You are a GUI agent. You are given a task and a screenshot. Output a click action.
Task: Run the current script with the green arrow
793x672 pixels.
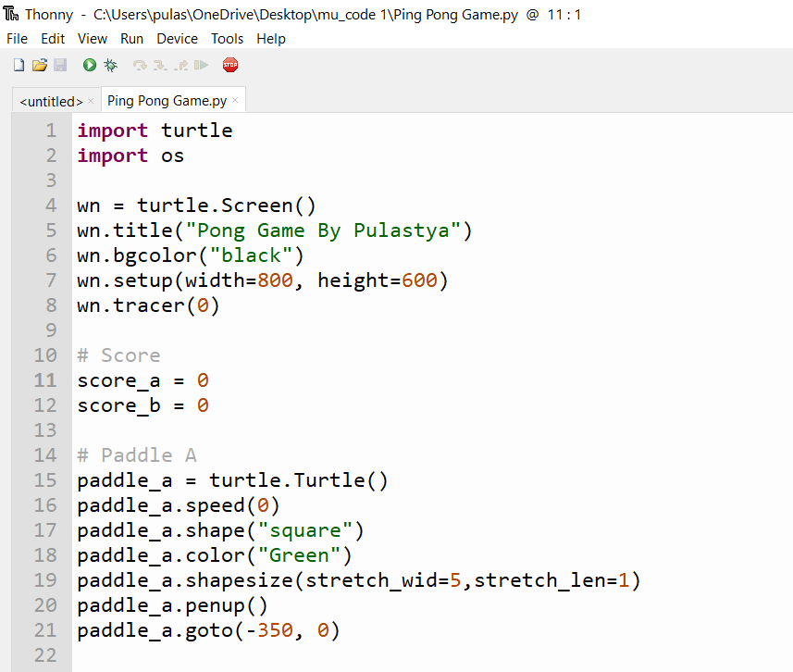(89, 65)
